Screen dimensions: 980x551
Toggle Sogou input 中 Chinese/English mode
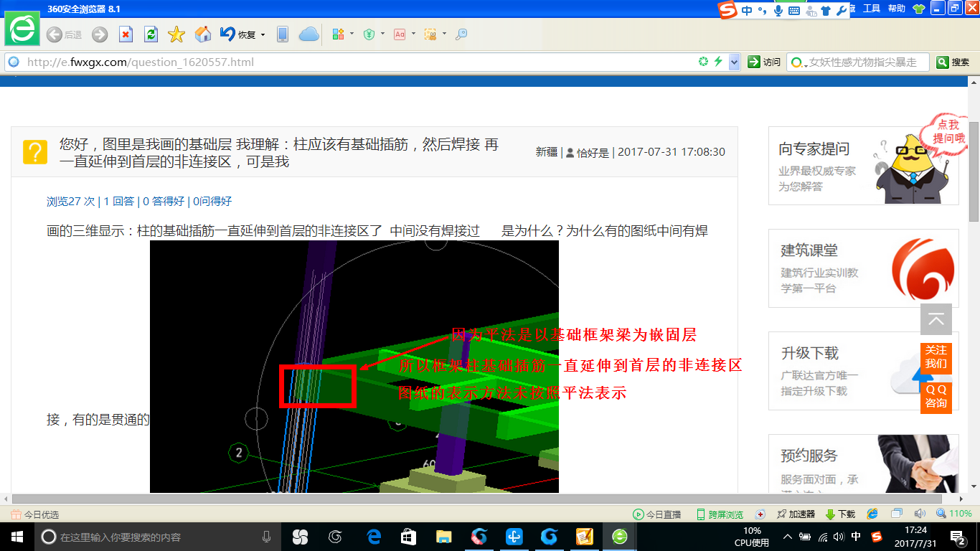pyautogui.click(x=748, y=10)
